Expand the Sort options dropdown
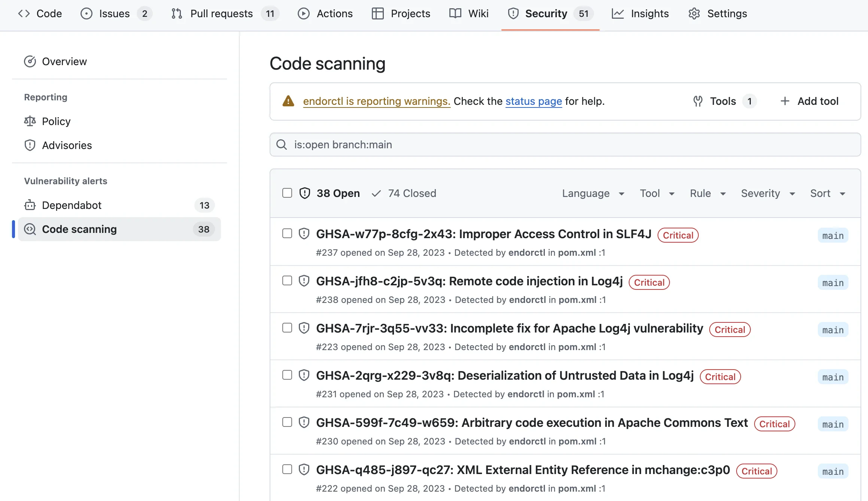The width and height of the screenshot is (868, 501). click(x=827, y=193)
